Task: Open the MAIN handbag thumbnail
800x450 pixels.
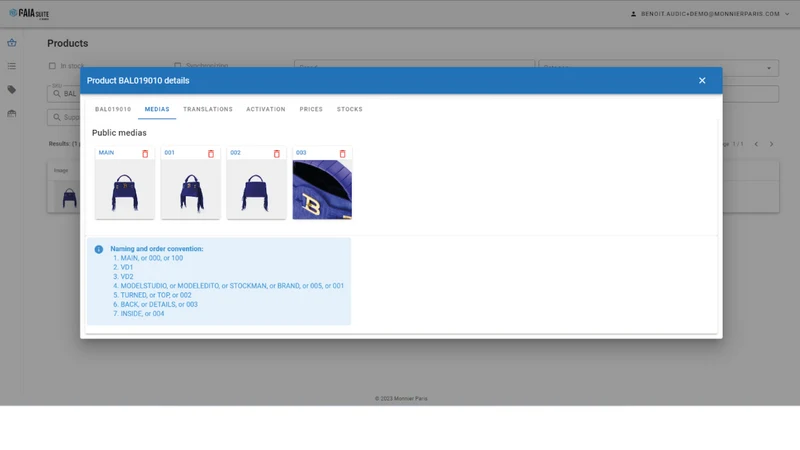Action: [x=125, y=190]
